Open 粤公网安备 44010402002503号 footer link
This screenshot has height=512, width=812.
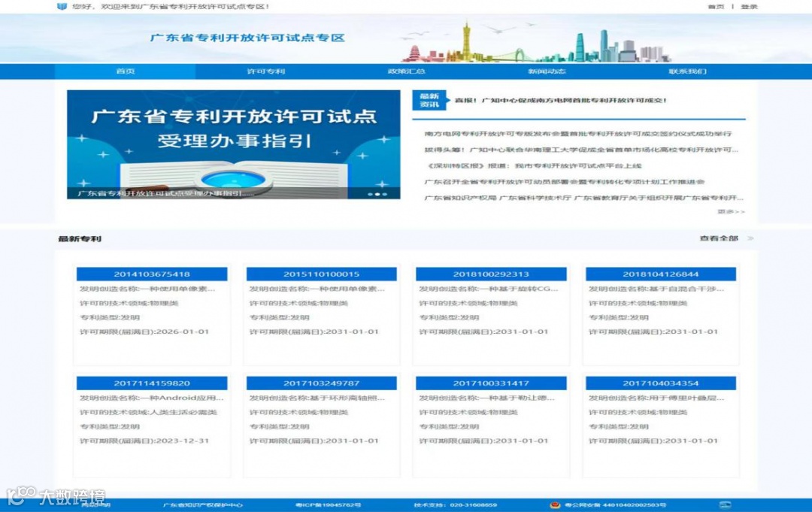pyautogui.click(x=615, y=504)
